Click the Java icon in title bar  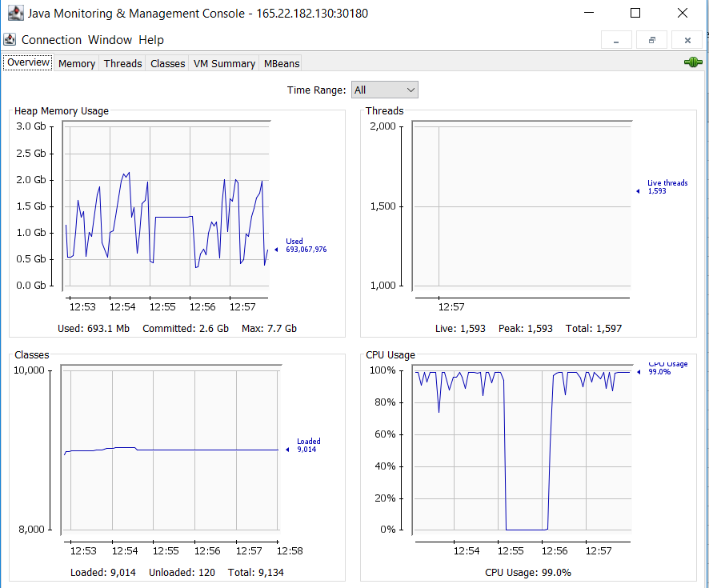[x=14, y=14]
